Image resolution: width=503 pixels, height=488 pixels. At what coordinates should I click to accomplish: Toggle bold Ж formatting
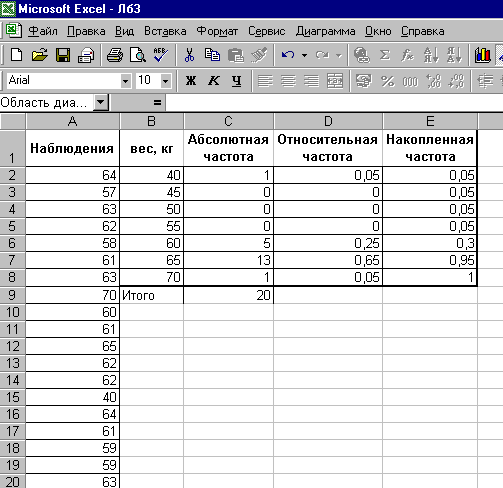191,81
